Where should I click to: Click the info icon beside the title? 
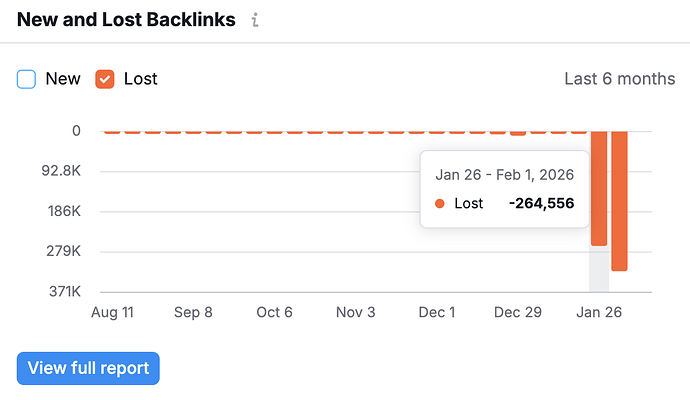[x=254, y=20]
